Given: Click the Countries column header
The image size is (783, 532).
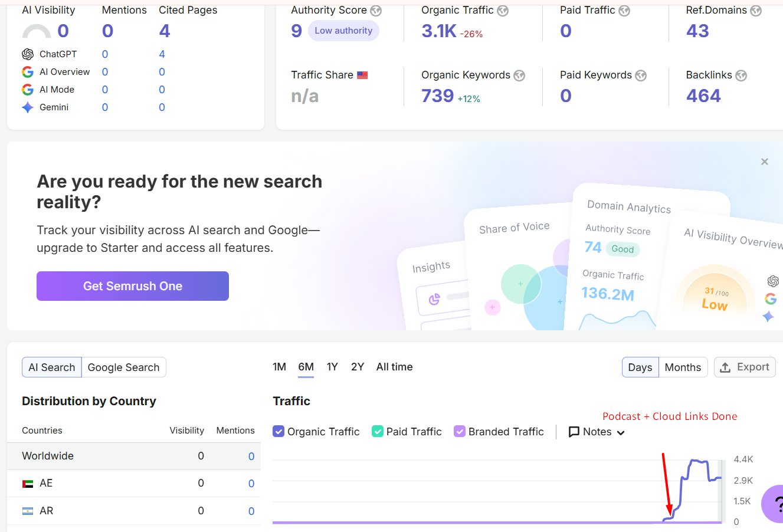Looking at the screenshot, I should (42, 431).
